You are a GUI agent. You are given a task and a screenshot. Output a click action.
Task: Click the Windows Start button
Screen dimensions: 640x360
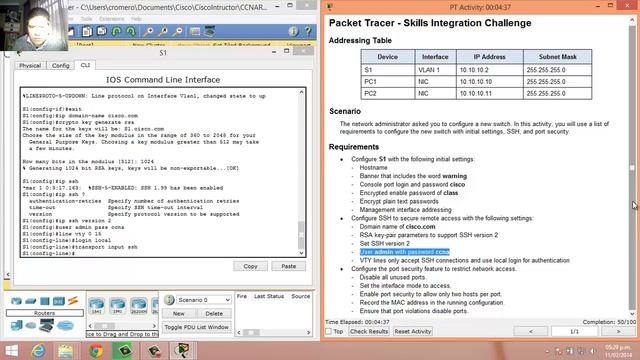(x=11, y=351)
